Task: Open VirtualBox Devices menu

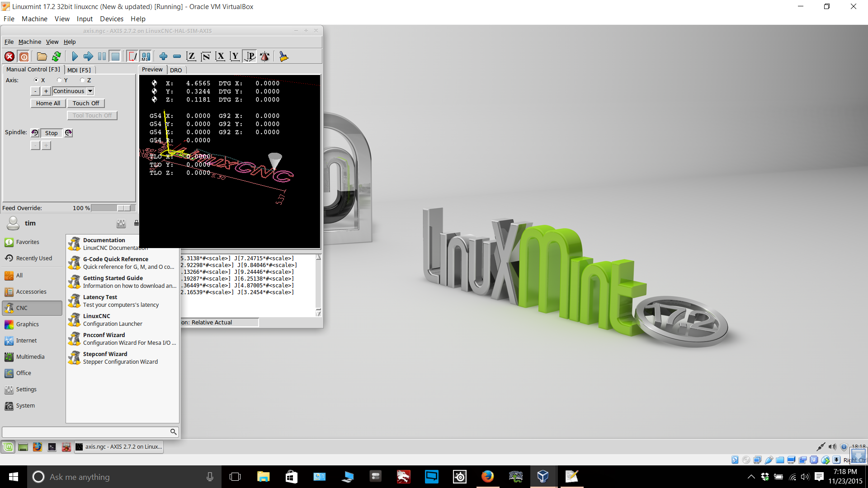Action: pyautogui.click(x=112, y=19)
